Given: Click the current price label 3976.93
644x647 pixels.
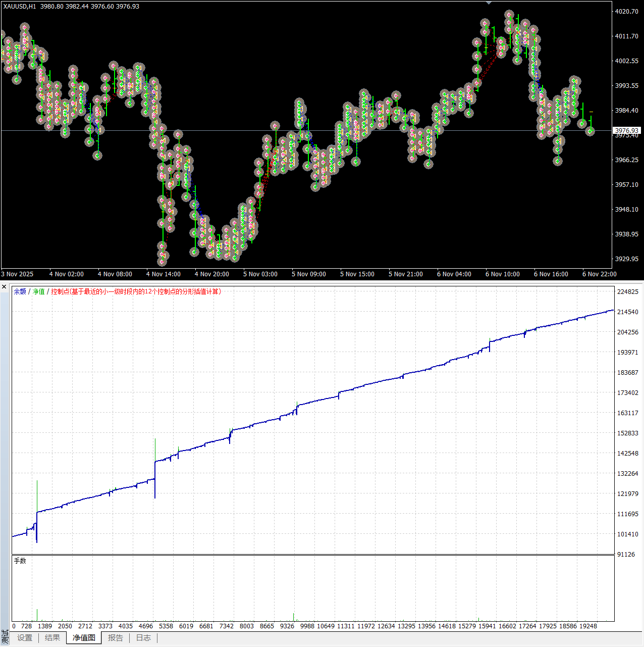Looking at the screenshot, I should [x=626, y=130].
